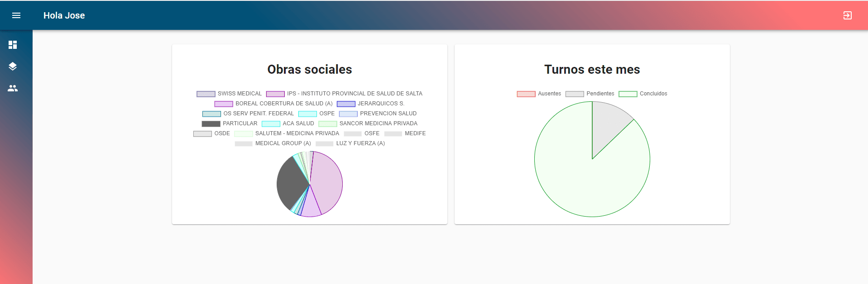Open the hamburger navigation menu
Image resolution: width=868 pixels, height=284 pixels.
pos(16,15)
